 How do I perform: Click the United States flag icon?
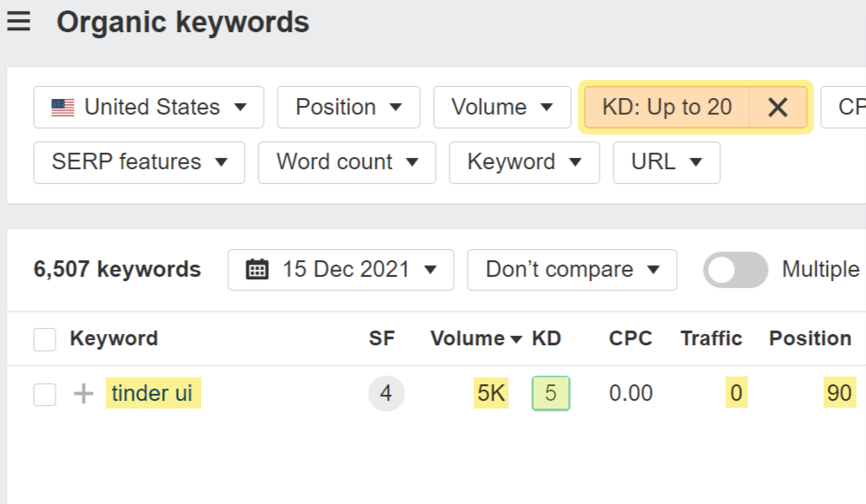pyautogui.click(x=62, y=108)
